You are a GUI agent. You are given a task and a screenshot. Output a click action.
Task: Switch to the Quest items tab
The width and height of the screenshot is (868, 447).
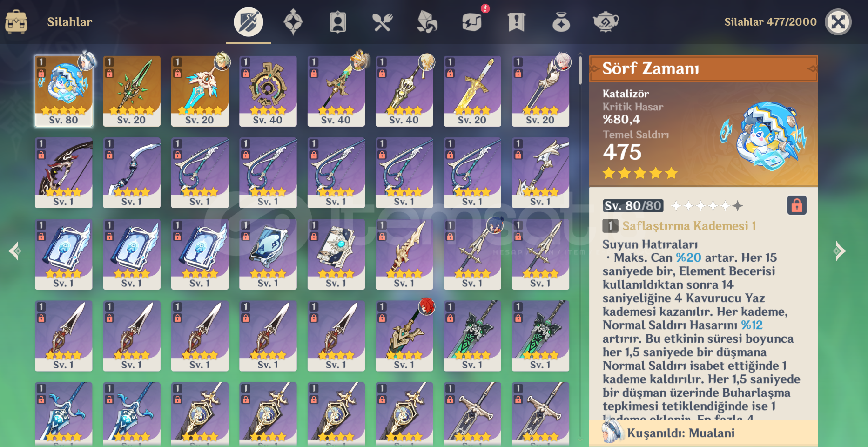(x=517, y=22)
